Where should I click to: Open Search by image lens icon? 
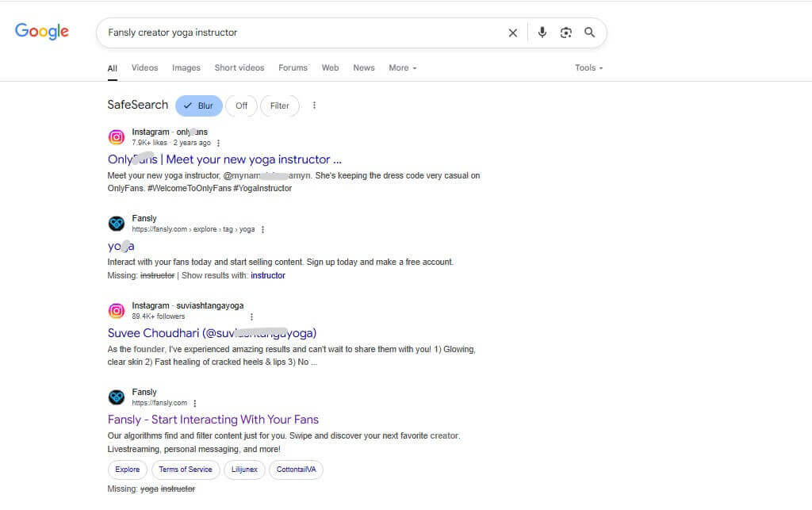tap(565, 33)
